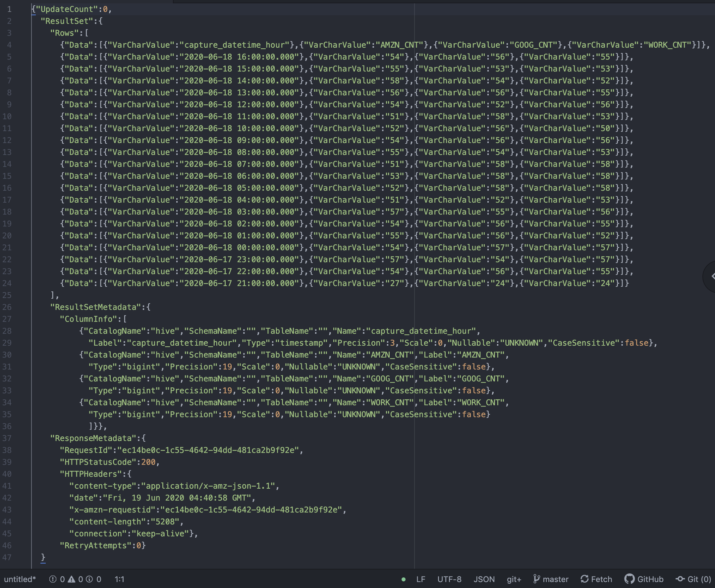Click the warning triangle icon in status bar

[72, 579]
